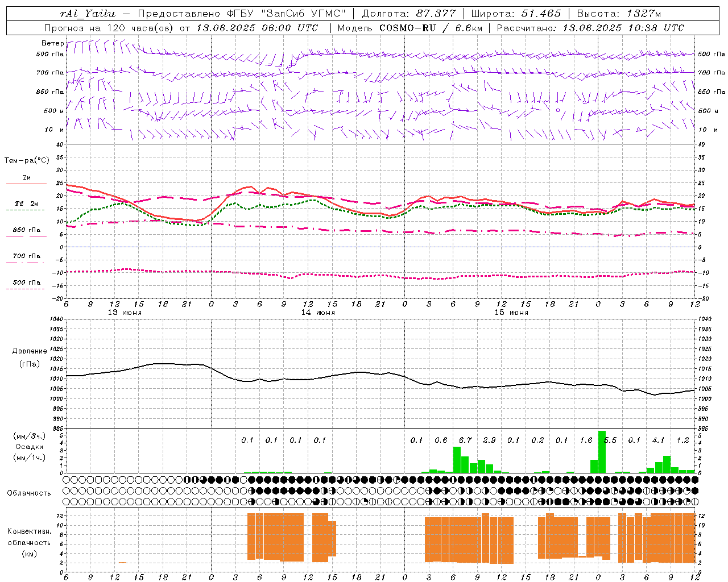Click the '(км)' convective cloud unit label
The image size is (728, 582).
point(30,553)
